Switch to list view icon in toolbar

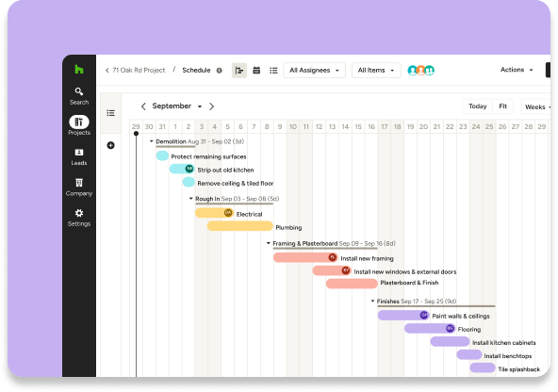click(273, 71)
